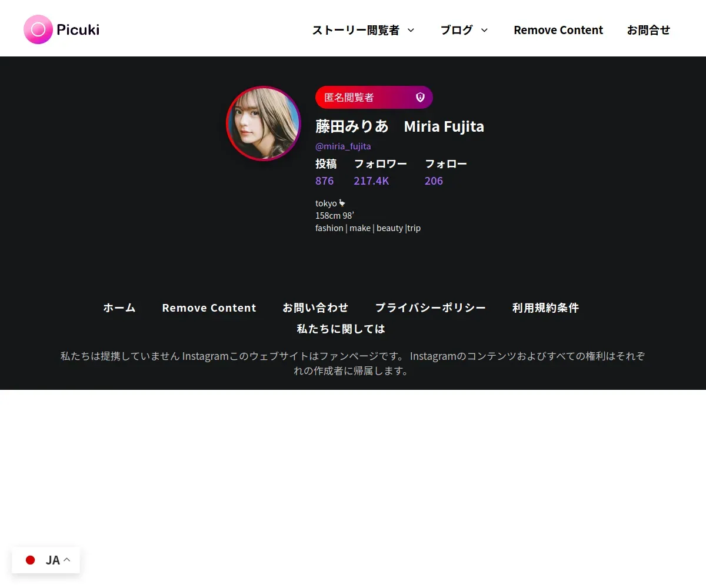Screen dimensions: 706x588
Task: Click the Instagram affiliation disclaimer text
Action: [x=352, y=363]
